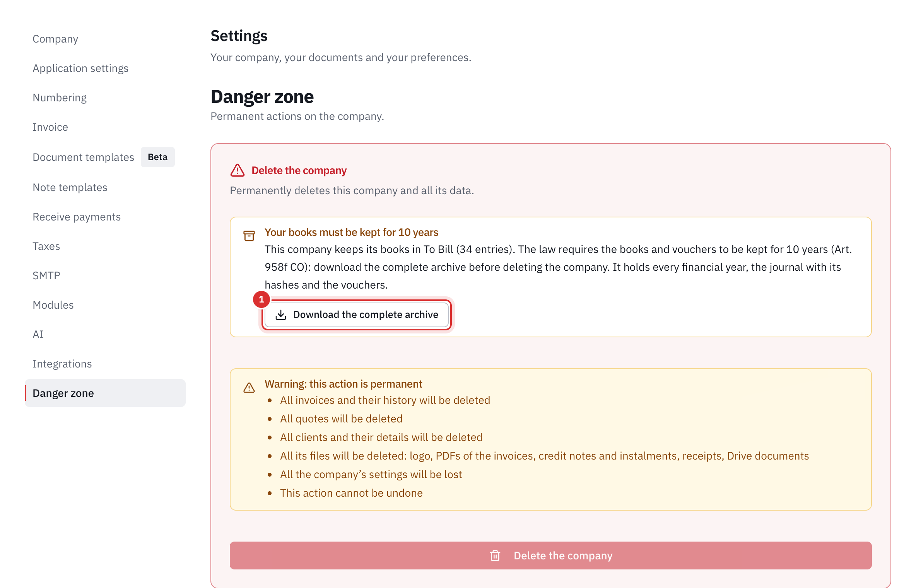Click the 'Danger zone' page heading
The height and width of the screenshot is (588, 916).
pyautogui.click(x=262, y=96)
